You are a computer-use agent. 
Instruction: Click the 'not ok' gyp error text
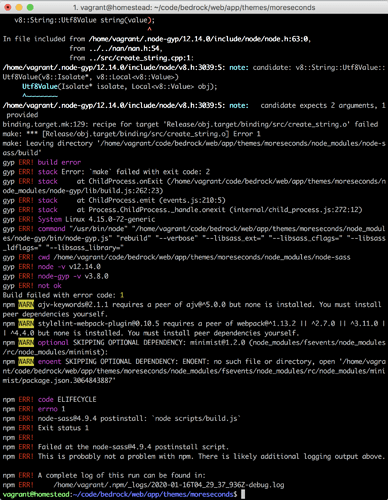pyautogui.click(x=50, y=286)
